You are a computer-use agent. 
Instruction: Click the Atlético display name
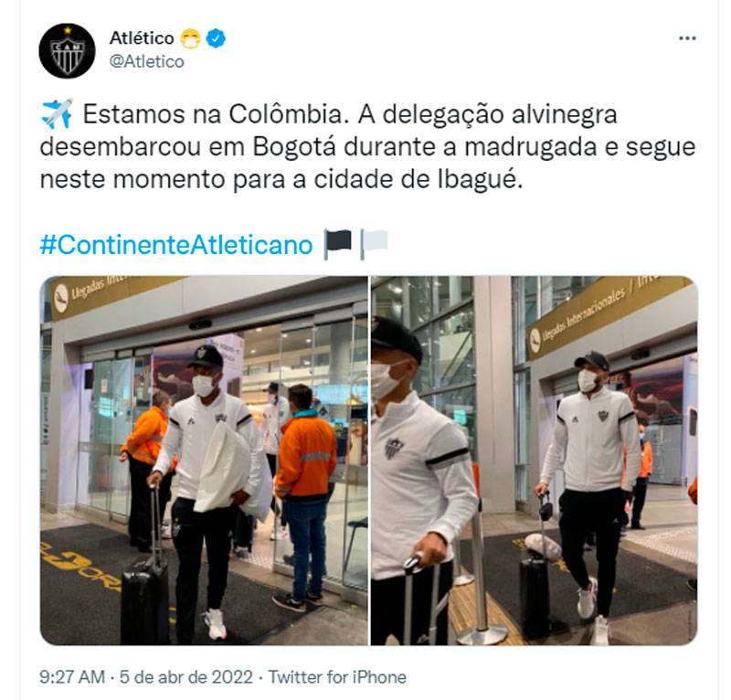pos(142,38)
